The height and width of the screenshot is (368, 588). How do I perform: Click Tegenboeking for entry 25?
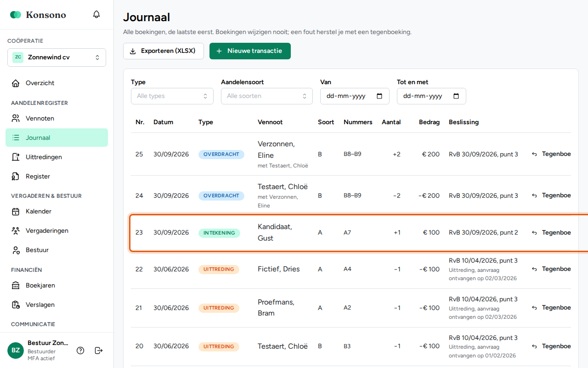click(x=551, y=154)
